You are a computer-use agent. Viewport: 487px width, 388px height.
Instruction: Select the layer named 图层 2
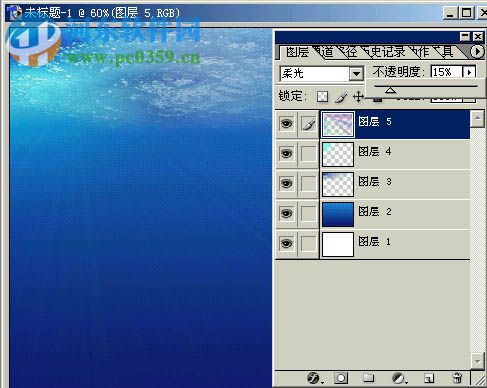[x=375, y=212]
